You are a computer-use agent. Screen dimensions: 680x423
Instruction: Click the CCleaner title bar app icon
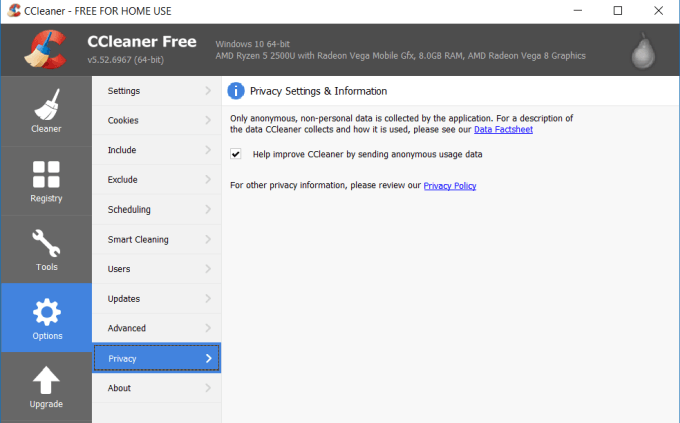(14, 10)
